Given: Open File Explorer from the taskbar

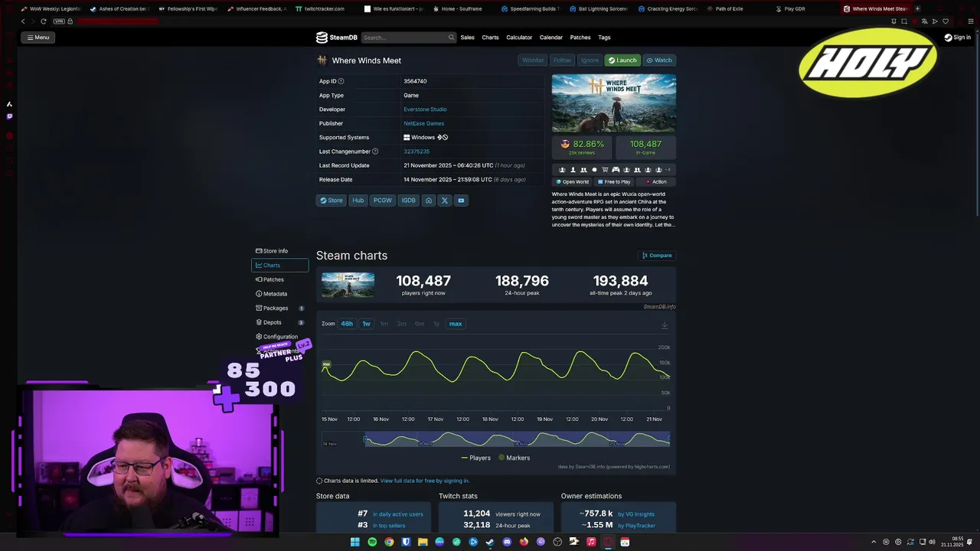Looking at the screenshot, I should coord(423,542).
